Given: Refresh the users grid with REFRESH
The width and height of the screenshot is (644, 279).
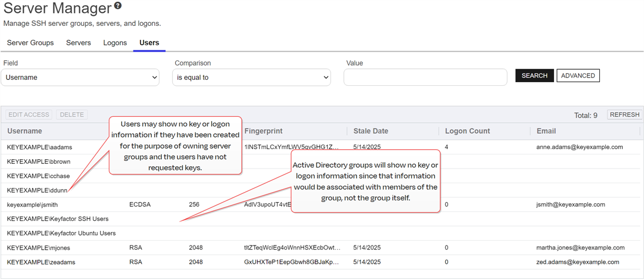Looking at the screenshot, I should coord(624,115).
